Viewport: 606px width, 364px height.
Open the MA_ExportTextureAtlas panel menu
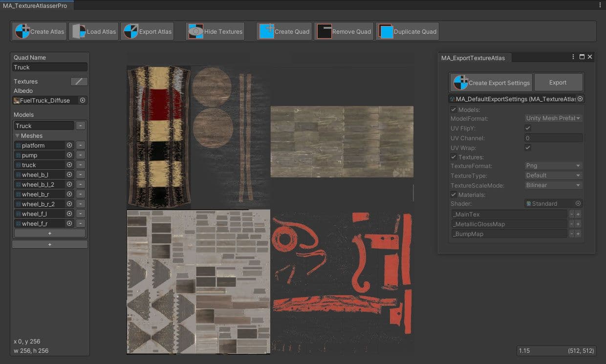tap(573, 57)
